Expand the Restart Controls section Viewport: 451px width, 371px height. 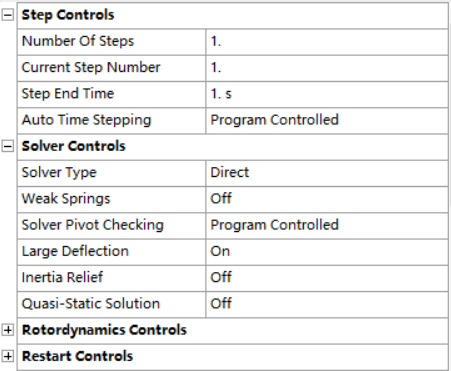8,356
